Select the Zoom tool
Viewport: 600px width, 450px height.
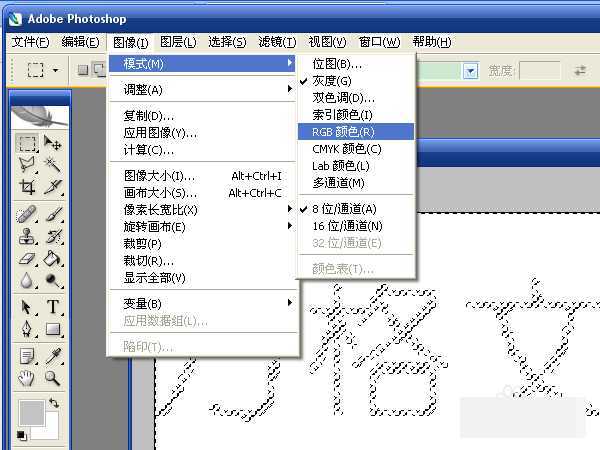(x=52, y=378)
